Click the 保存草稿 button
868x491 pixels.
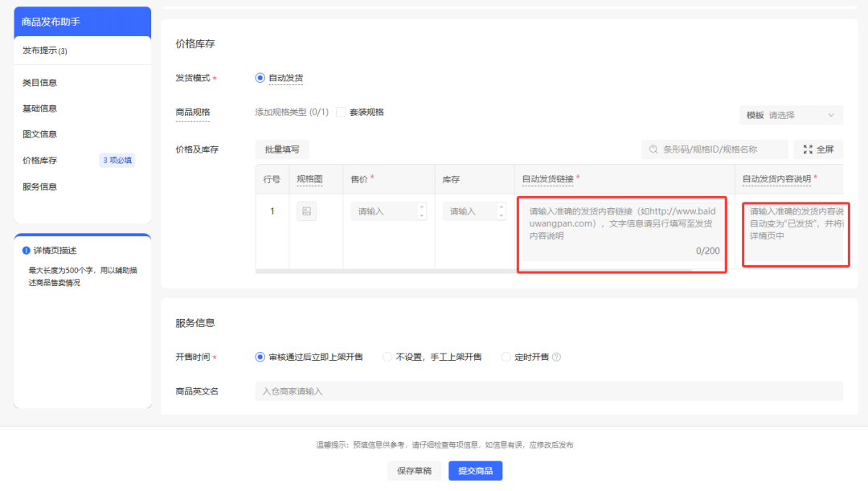415,471
